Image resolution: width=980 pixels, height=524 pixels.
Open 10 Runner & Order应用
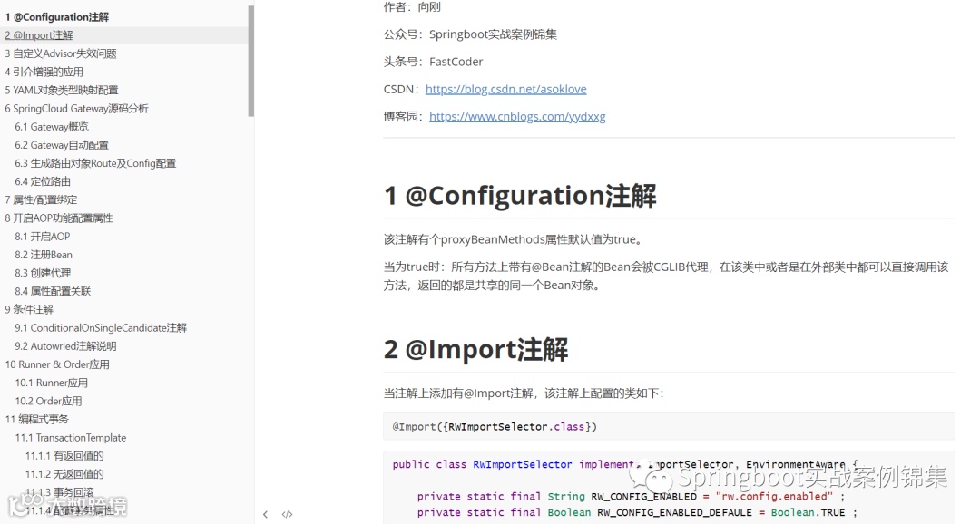pyautogui.click(x=57, y=364)
